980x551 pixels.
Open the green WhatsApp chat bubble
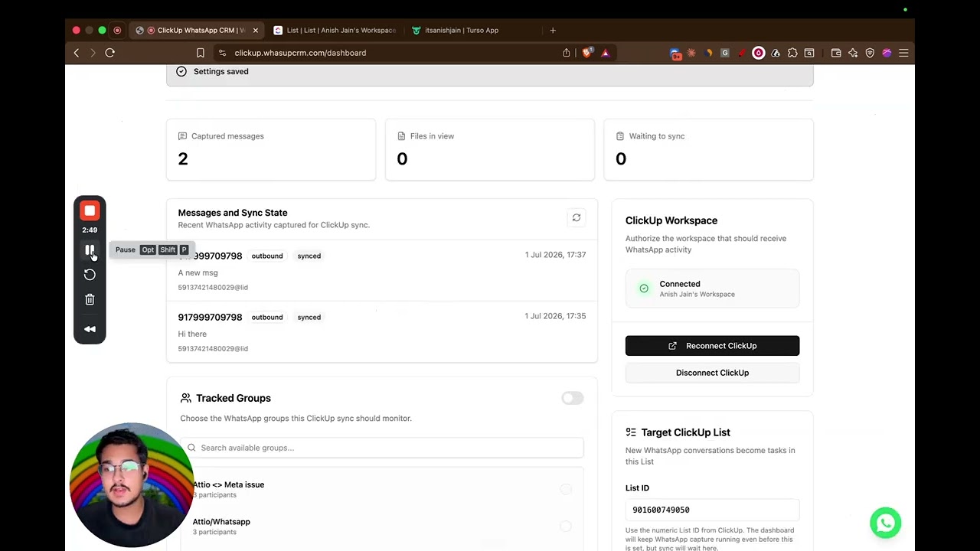[x=885, y=523]
